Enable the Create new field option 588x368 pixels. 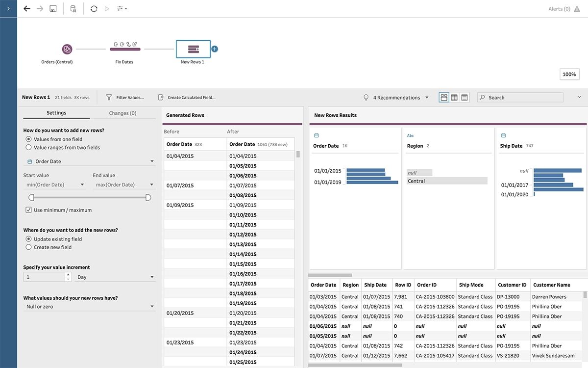click(x=28, y=247)
